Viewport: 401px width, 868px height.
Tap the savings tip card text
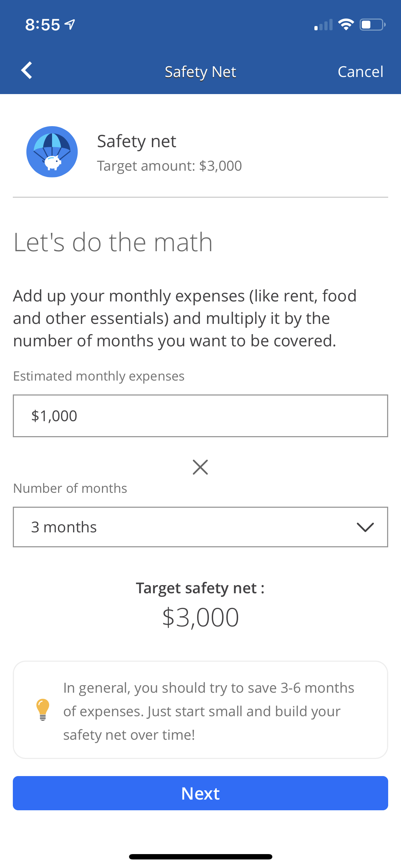click(x=209, y=711)
